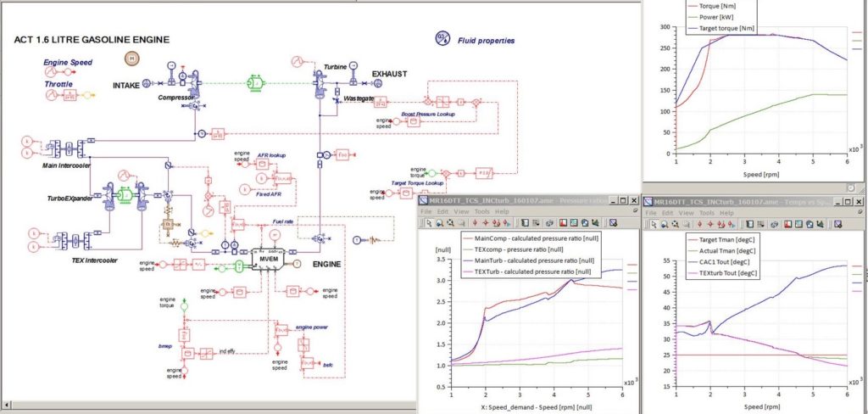Open Help menu in Pressure ratio plot window
Viewport: 868px width, 414px height.
[x=502, y=211]
